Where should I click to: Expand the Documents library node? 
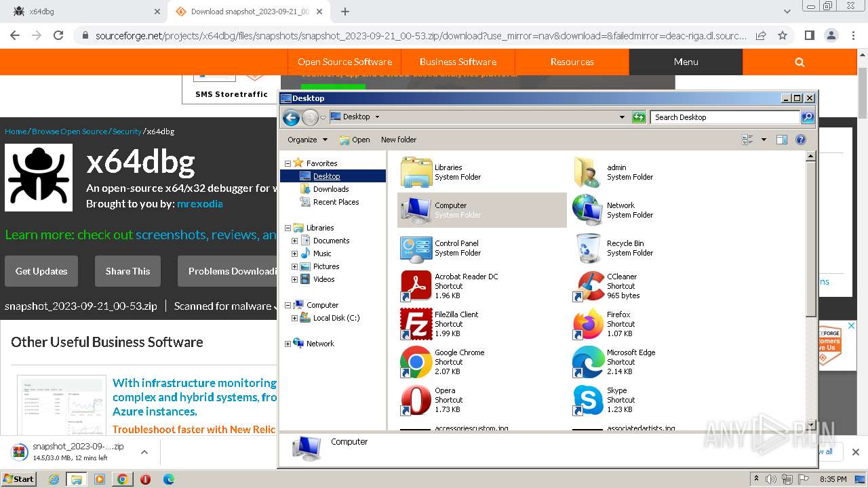(x=294, y=241)
